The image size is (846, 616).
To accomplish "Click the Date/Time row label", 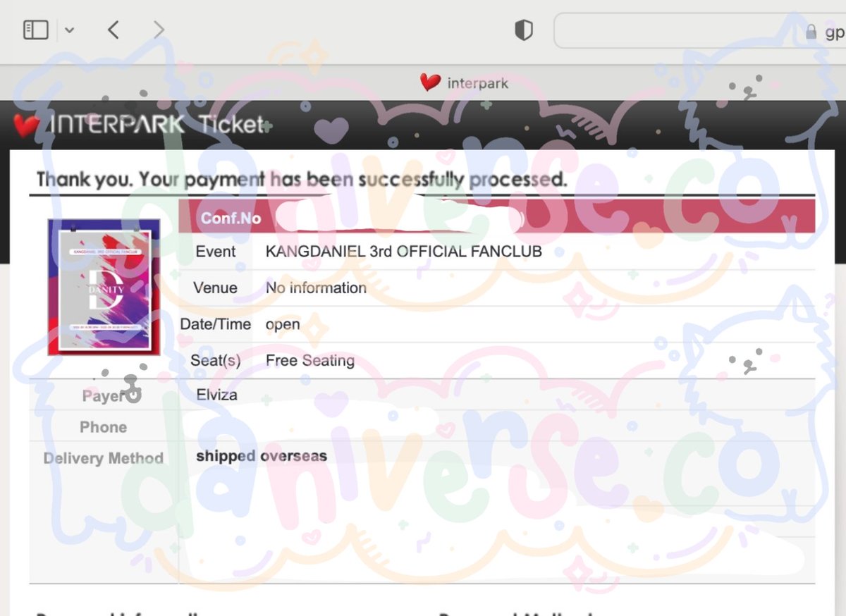I will [x=216, y=324].
